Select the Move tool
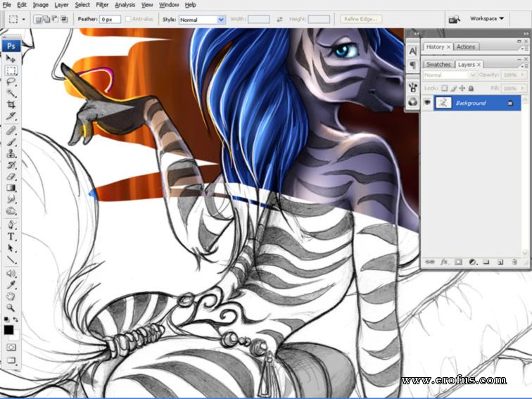This screenshot has height=399, width=532. pyautogui.click(x=11, y=58)
